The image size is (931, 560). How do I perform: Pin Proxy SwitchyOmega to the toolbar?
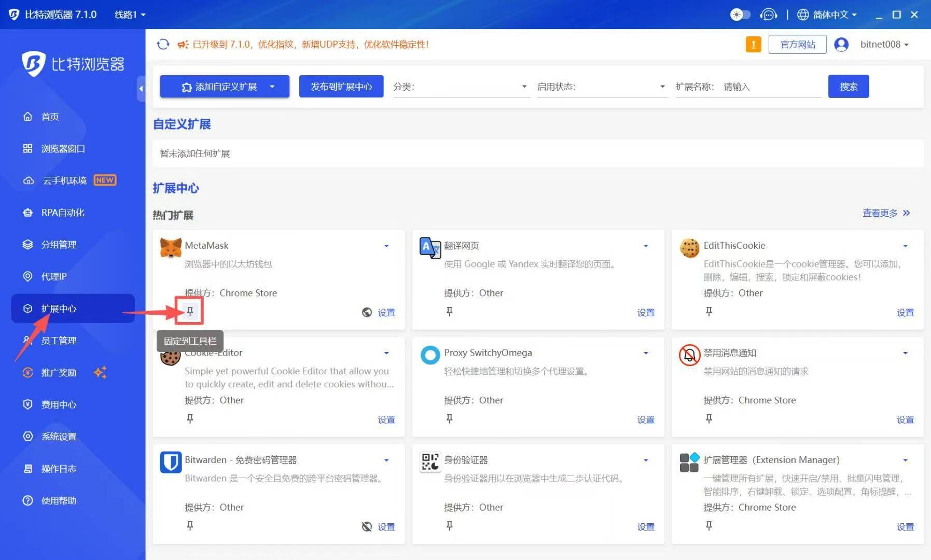[449, 419]
